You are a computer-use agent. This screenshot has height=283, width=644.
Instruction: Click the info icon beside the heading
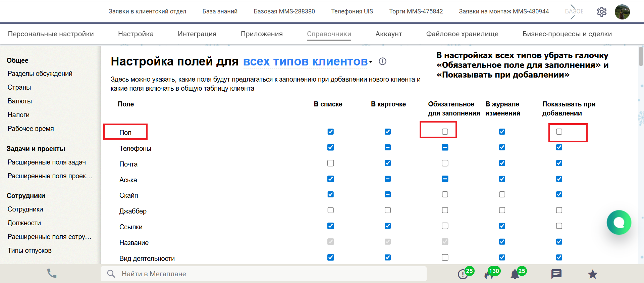tap(382, 61)
